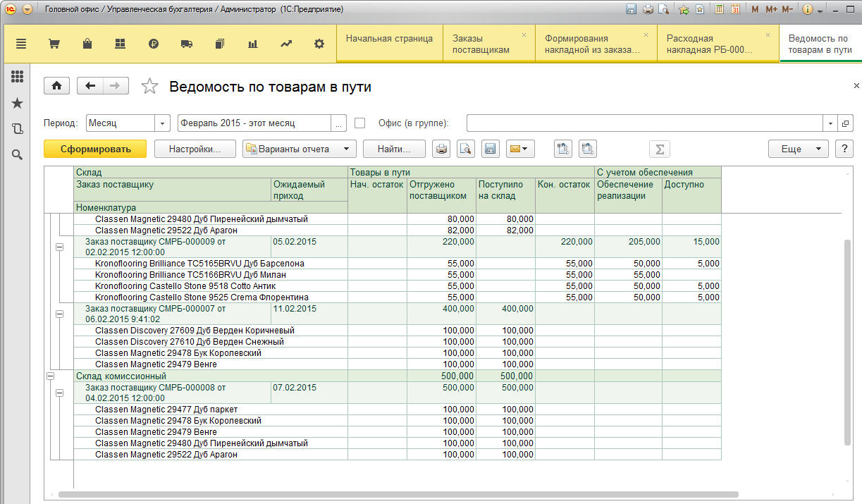Click the second group expand/collapse toolbar icon
This screenshot has height=504, width=862.
[x=588, y=149]
